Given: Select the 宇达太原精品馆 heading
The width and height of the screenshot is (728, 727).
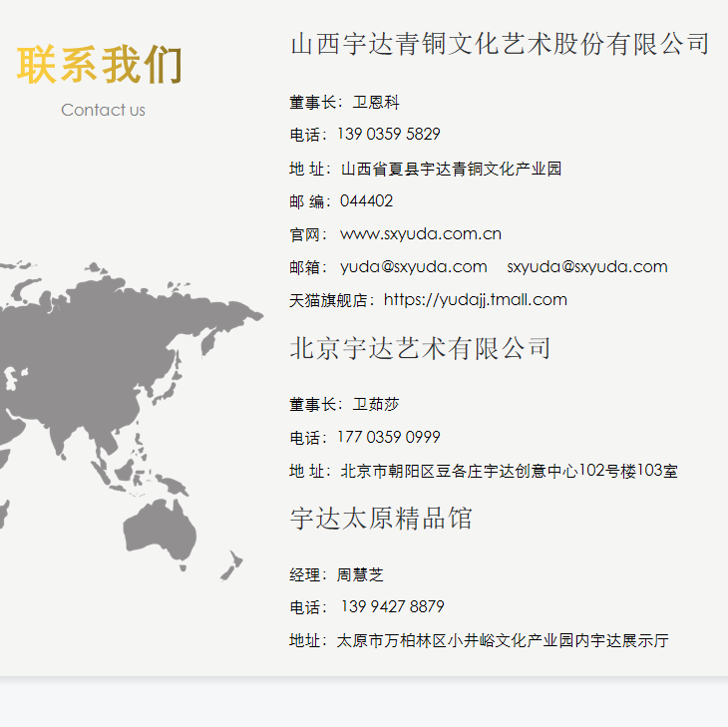Looking at the screenshot, I should pos(381,519).
